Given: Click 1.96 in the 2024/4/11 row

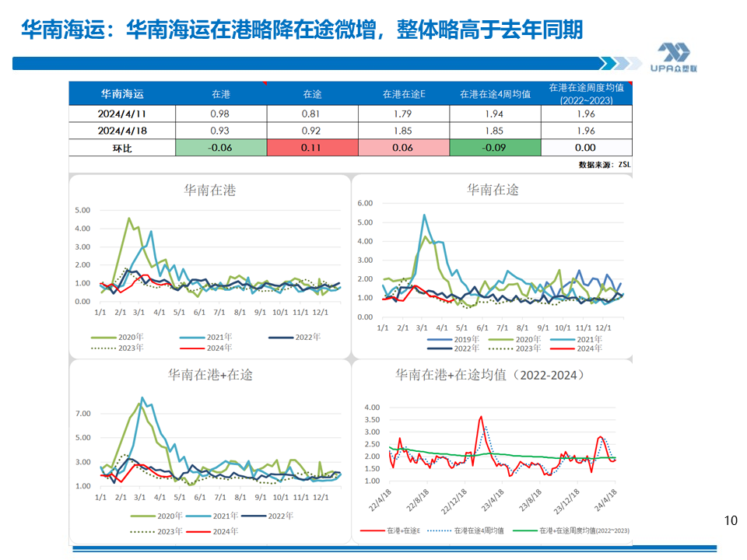Looking at the screenshot, I should click(x=586, y=114).
